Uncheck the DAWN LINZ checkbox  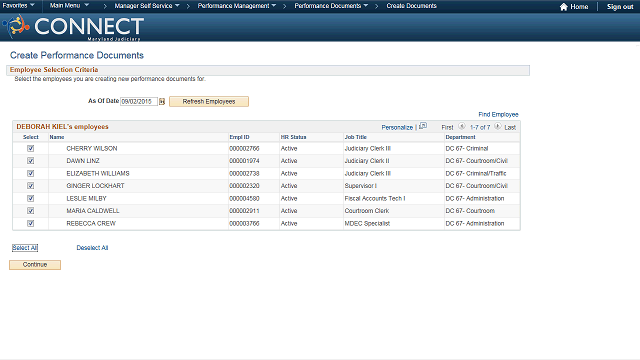tap(31, 161)
